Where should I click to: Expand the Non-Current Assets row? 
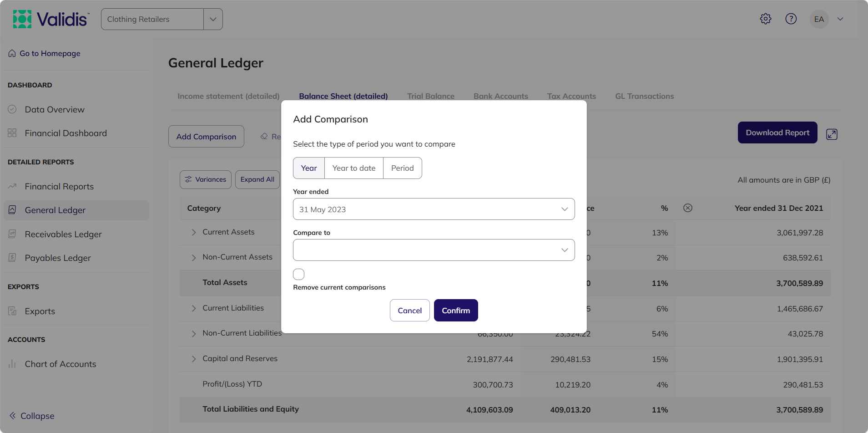tap(194, 258)
